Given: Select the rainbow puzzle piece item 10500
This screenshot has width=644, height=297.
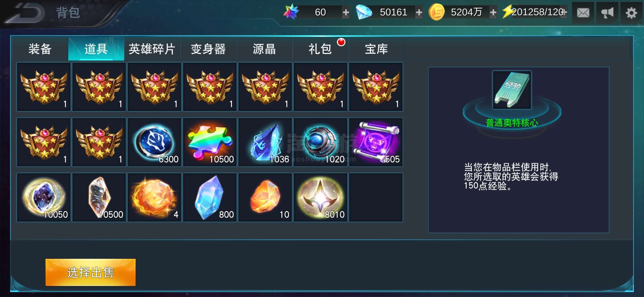Looking at the screenshot, I should point(210,142).
